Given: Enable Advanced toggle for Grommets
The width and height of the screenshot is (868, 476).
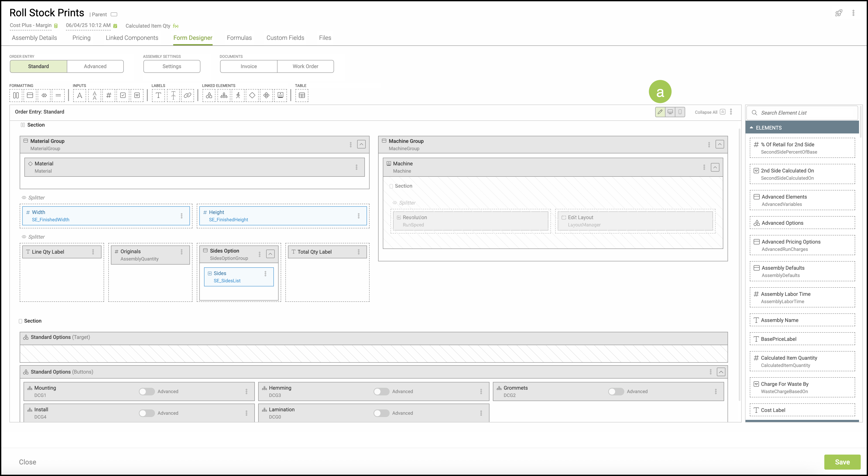Looking at the screenshot, I should click(616, 391).
